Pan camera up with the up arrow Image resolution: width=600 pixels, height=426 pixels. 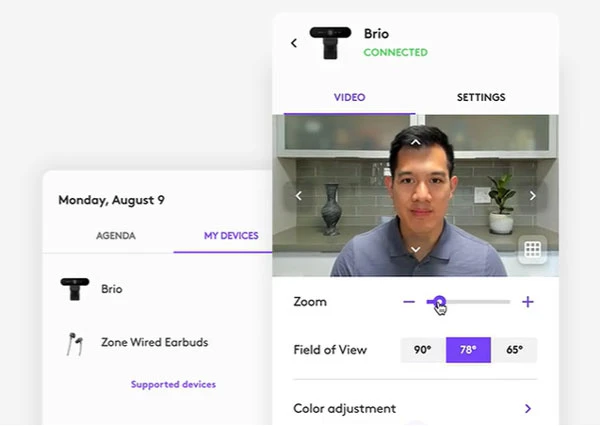[x=416, y=142]
